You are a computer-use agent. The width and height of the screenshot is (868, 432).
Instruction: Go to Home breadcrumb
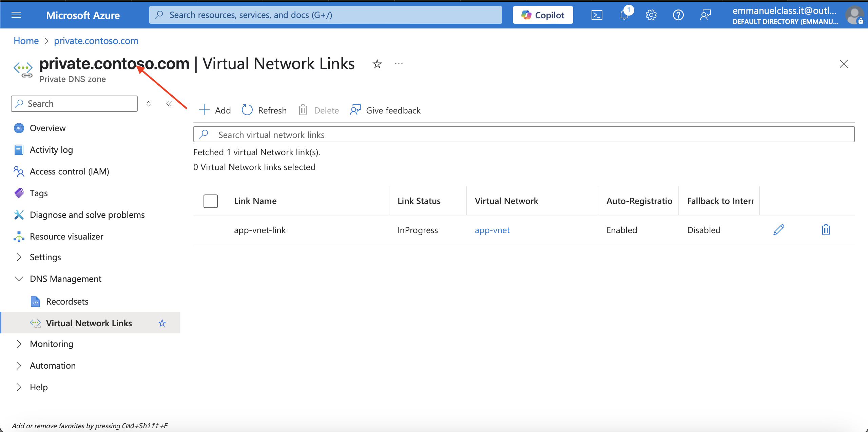click(26, 41)
